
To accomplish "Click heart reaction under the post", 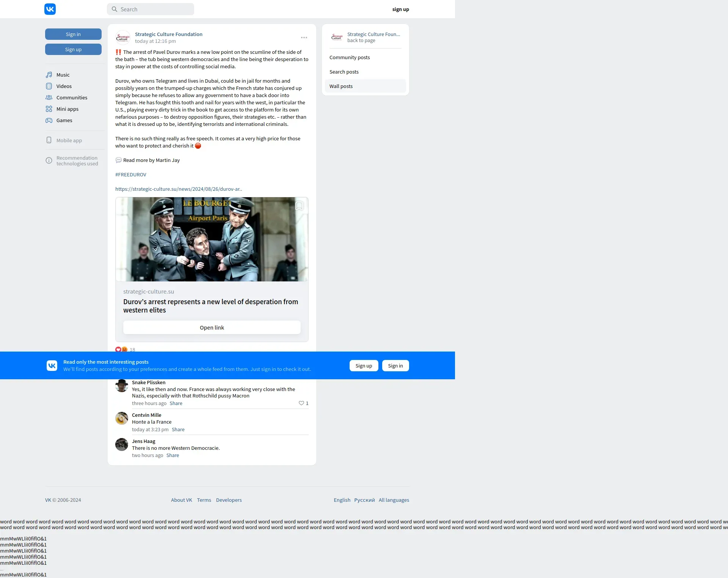I will 118,349.
